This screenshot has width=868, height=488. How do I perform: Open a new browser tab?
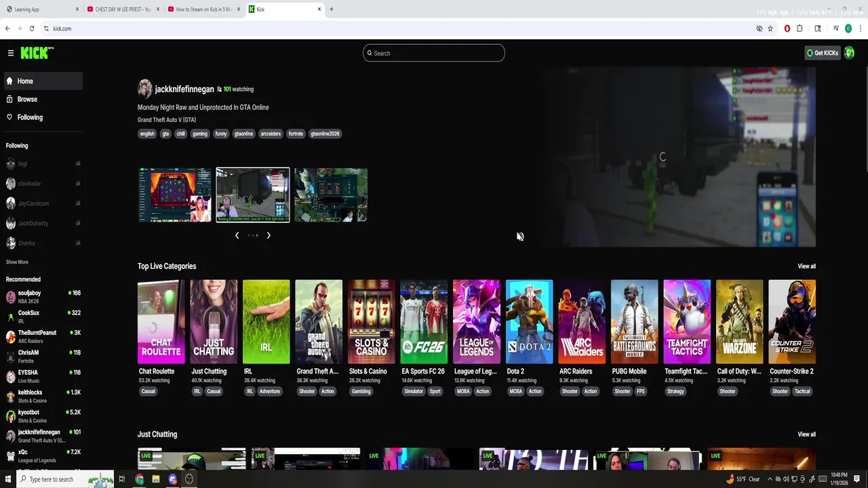tap(332, 9)
